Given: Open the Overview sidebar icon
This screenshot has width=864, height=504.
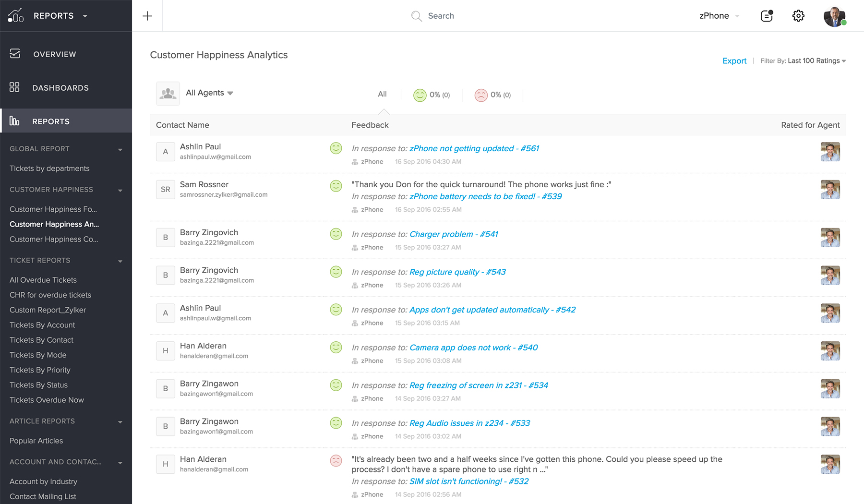Looking at the screenshot, I should click(x=15, y=54).
